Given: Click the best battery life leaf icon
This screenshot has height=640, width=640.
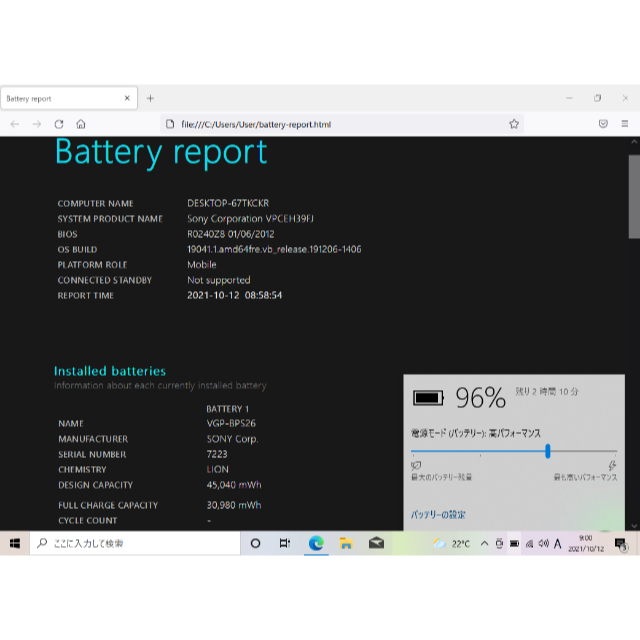Looking at the screenshot, I should click(416, 465).
